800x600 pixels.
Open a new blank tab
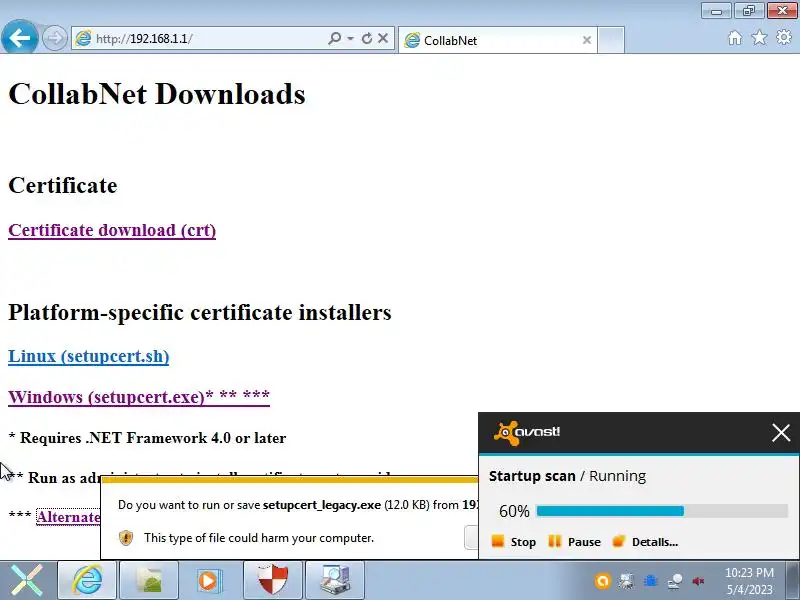pyautogui.click(x=611, y=40)
